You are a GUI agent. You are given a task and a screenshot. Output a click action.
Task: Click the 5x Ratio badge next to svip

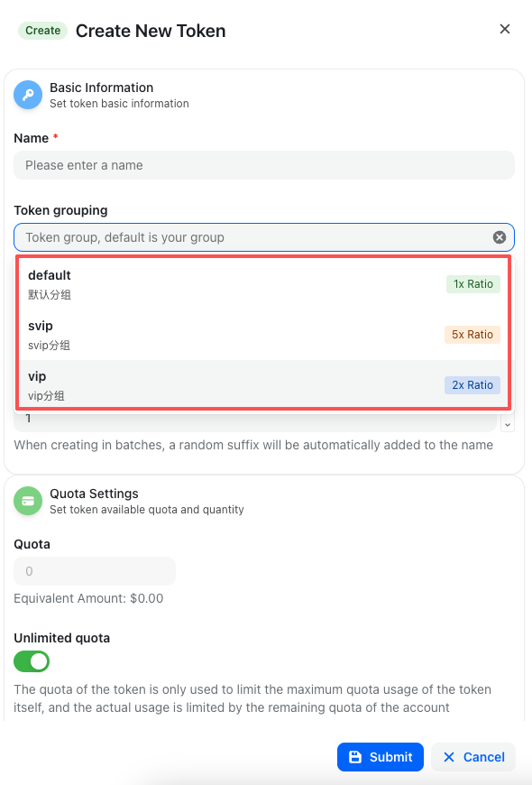[472, 334]
